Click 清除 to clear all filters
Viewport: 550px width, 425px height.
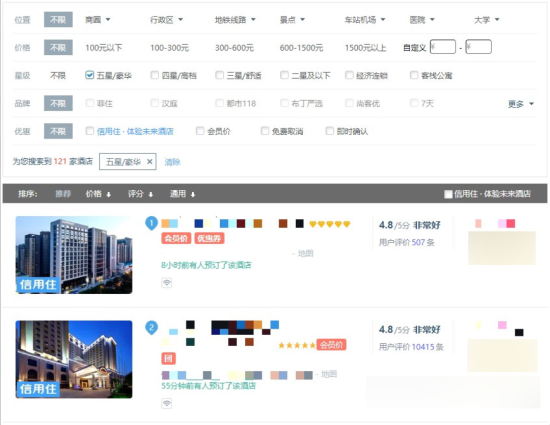[x=172, y=162]
